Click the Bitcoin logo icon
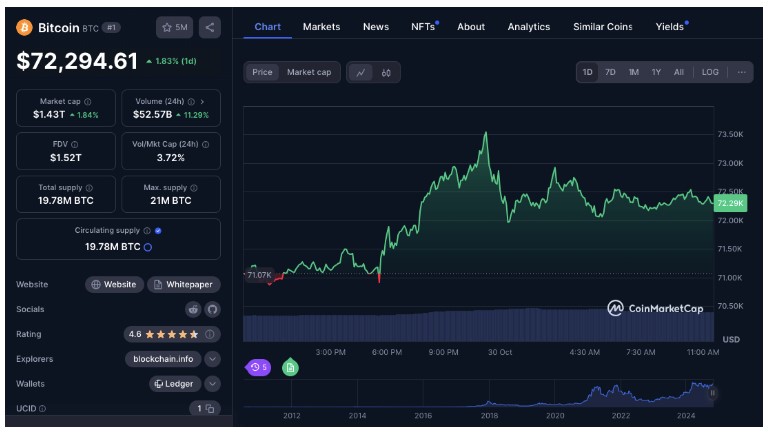Image resolution: width=768 pixels, height=433 pixels. click(24, 27)
